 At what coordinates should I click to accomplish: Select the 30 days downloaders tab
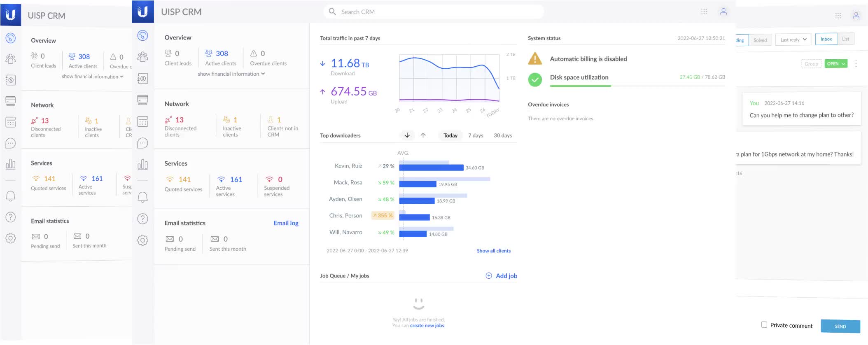coord(503,135)
